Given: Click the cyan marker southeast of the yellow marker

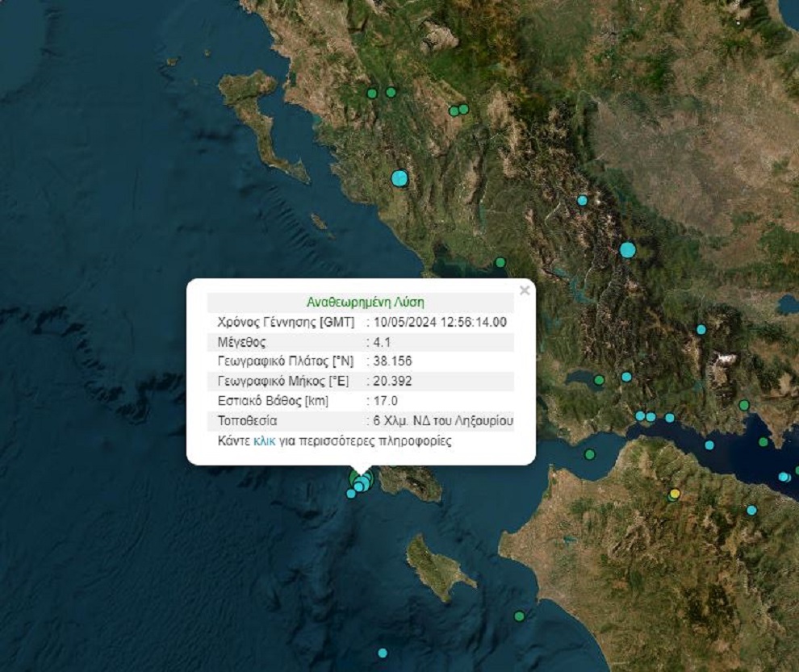Looking at the screenshot, I should tap(751, 510).
